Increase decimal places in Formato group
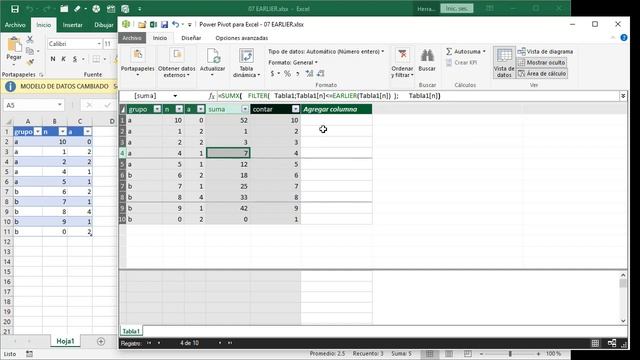 click(x=309, y=73)
